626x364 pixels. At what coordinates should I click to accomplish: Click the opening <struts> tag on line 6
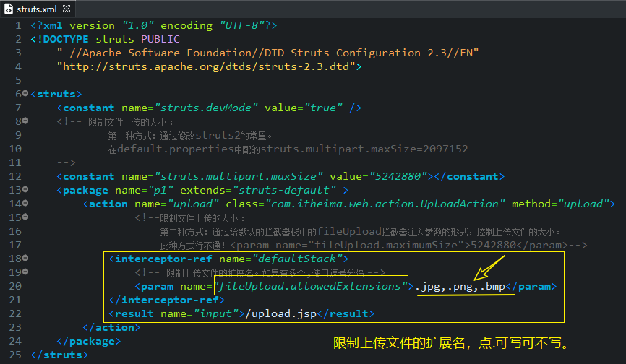point(56,94)
